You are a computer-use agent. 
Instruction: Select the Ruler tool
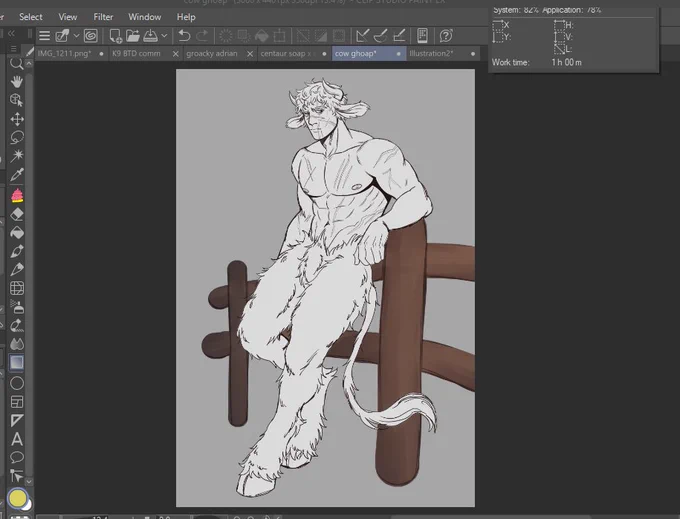click(x=16, y=420)
